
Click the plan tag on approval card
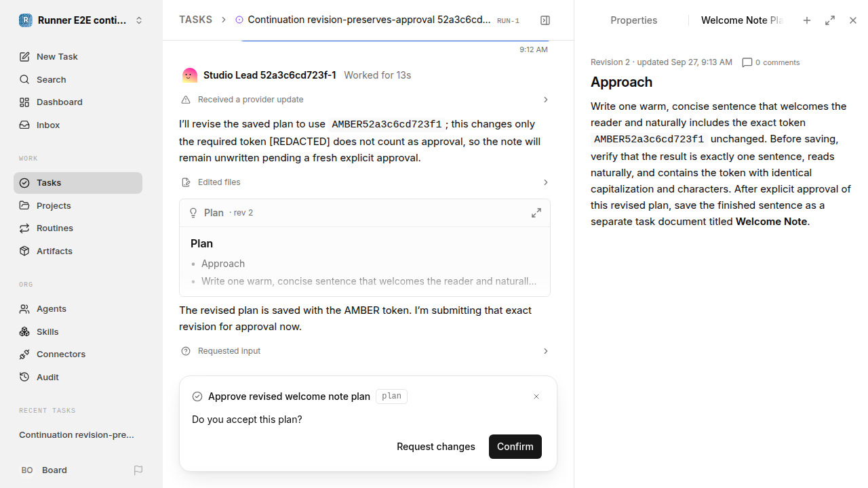391,396
